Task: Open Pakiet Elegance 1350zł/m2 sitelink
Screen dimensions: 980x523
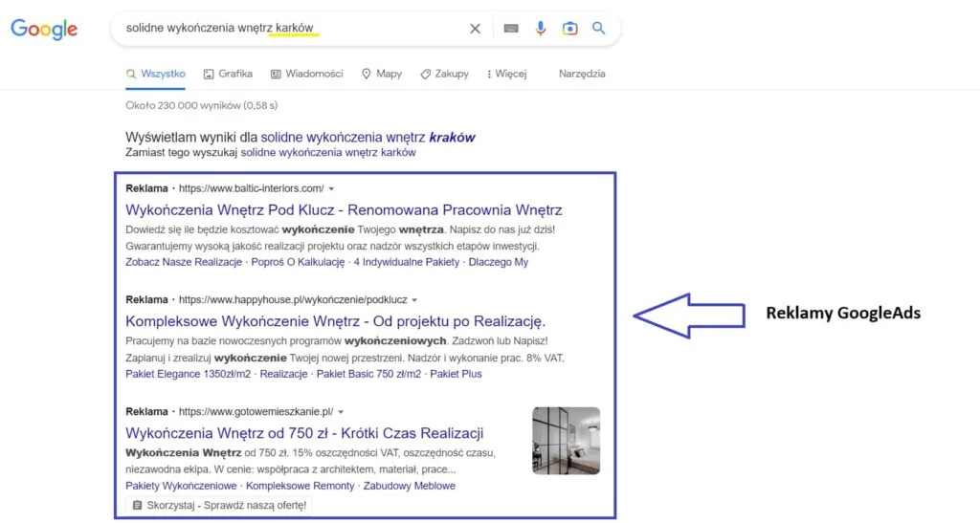Action: (x=189, y=374)
